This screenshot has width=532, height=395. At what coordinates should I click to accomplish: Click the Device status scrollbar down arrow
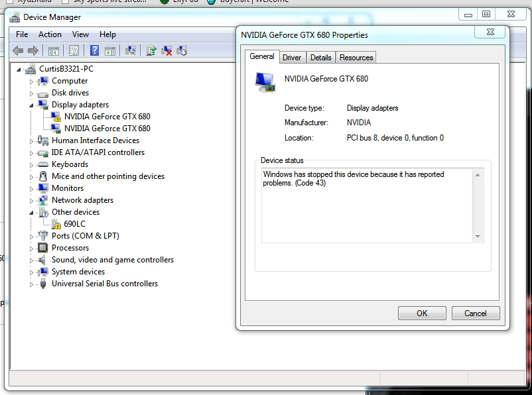coord(478,237)
